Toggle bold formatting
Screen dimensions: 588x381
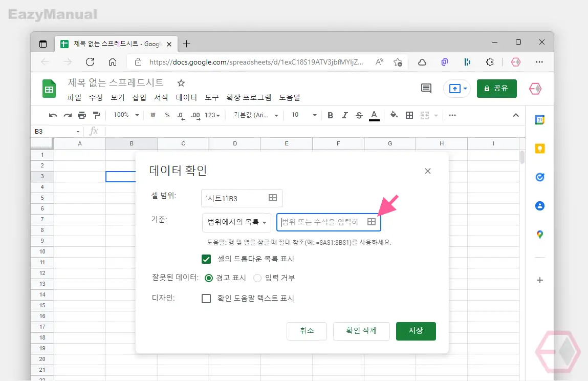pyautogui.click(x=330, y=115)
